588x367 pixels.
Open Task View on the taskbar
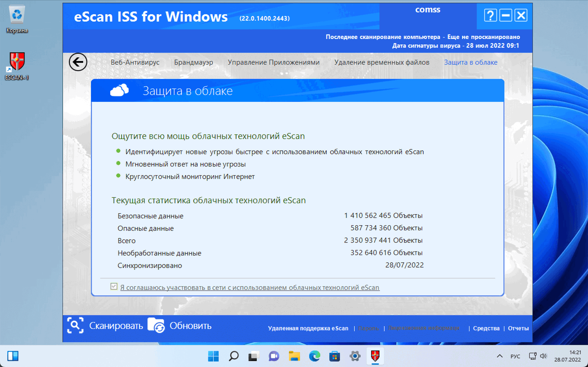(x=254, y=356)
